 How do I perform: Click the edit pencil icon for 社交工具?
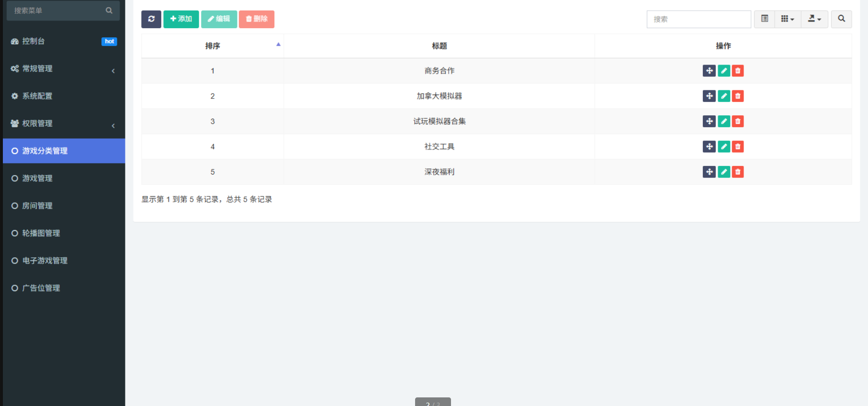(x=724, y=147)
